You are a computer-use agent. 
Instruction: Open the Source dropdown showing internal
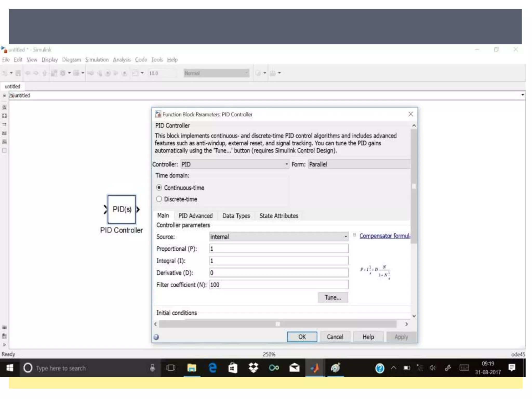point(279,237)
